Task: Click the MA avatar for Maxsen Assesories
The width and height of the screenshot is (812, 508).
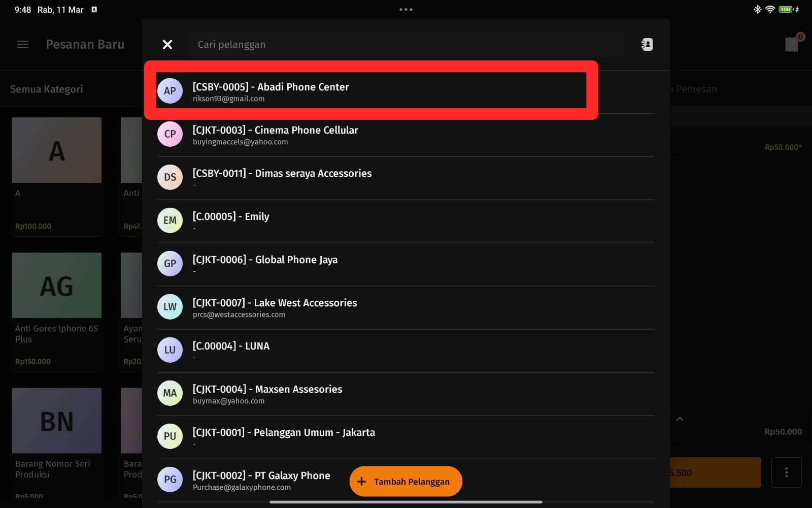Action: point(170,393)
